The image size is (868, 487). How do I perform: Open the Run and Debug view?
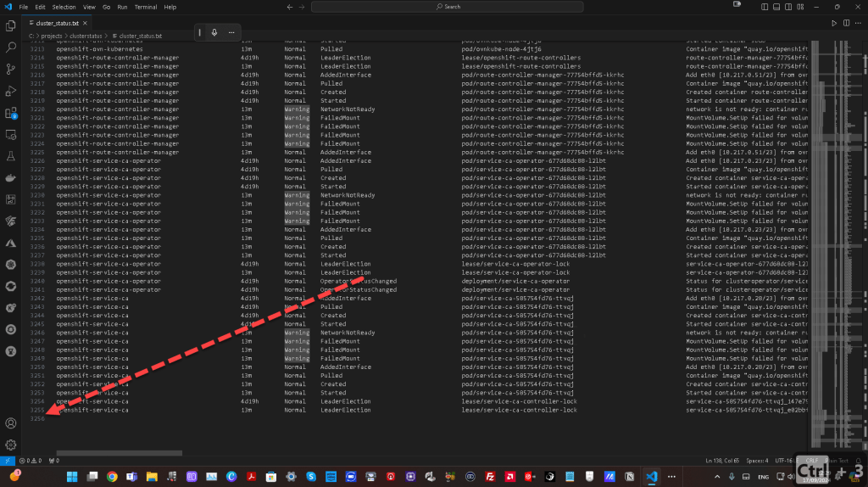pos(10,91)
